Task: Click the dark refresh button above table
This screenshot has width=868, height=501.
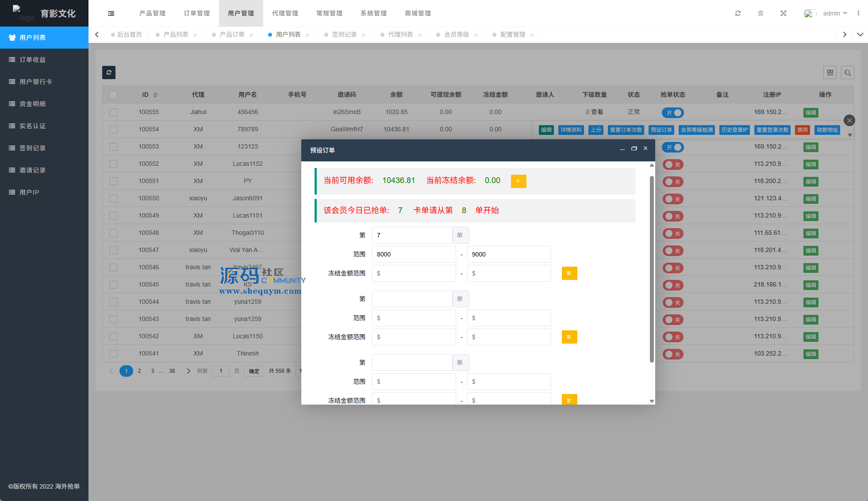Action: [x=109, y=73]
